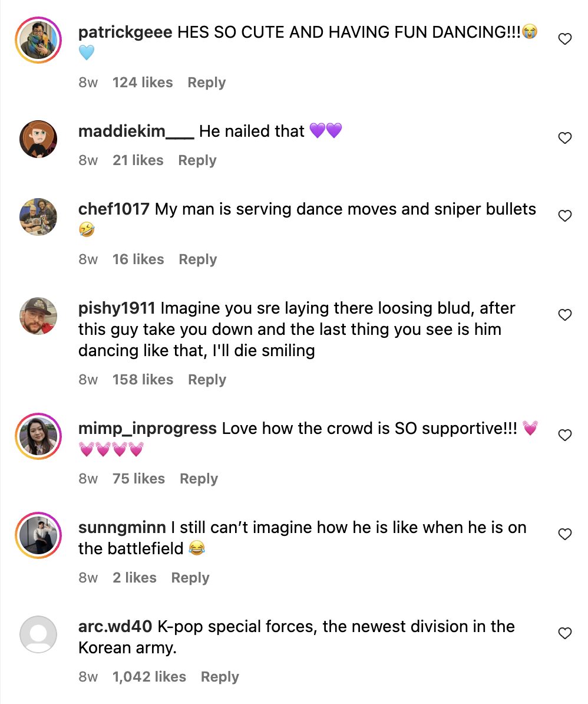Go to the chef1017 username profile

[114, 209]
